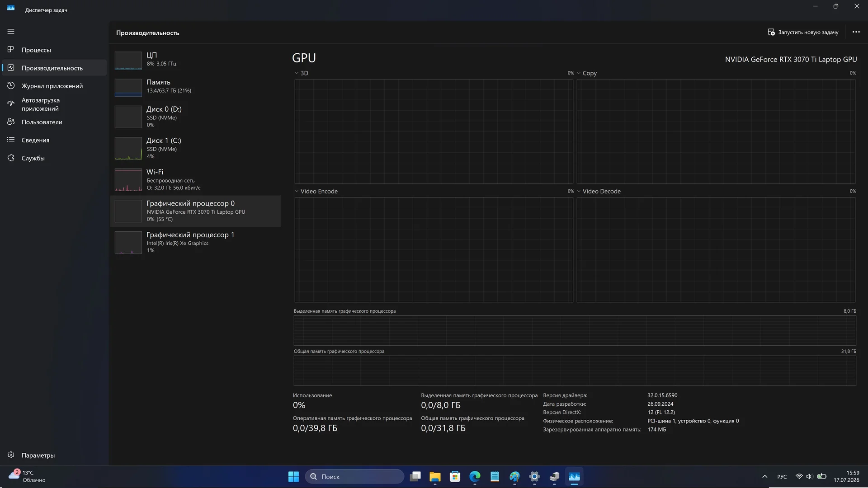Click the 3D usage graph
868x488 pixels.
[x=434, y=131]
